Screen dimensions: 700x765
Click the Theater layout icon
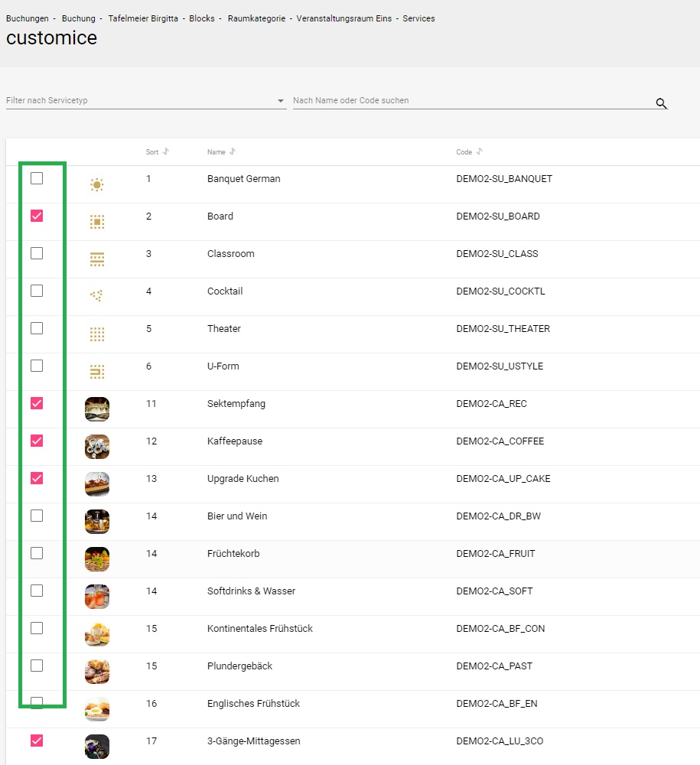coord(97,334)
